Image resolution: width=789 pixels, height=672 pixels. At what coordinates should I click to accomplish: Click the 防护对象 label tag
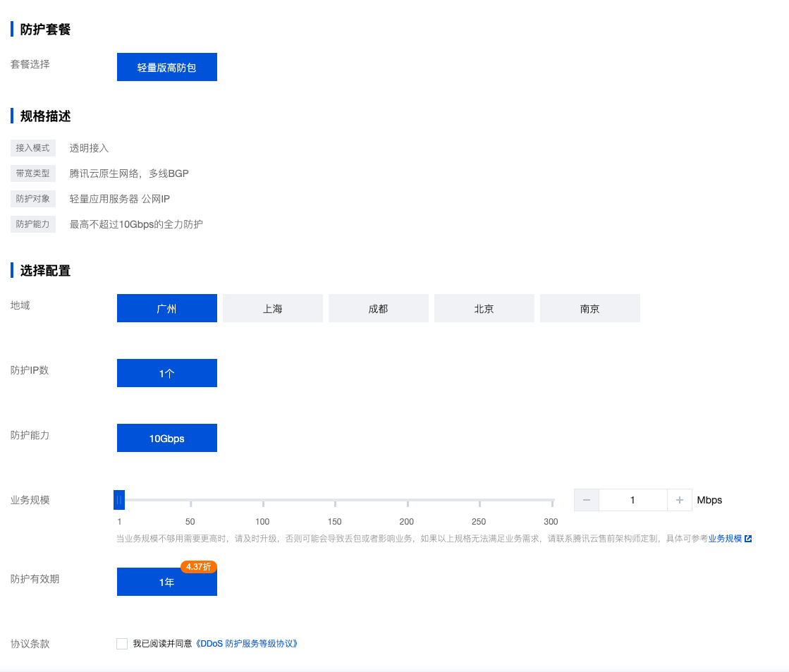pyautogui.click(x=32, y=198)
